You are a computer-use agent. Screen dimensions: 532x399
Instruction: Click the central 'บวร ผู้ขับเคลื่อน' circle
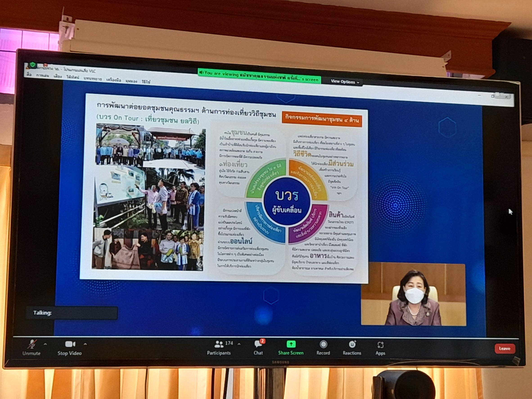click(x=287, y=201)
